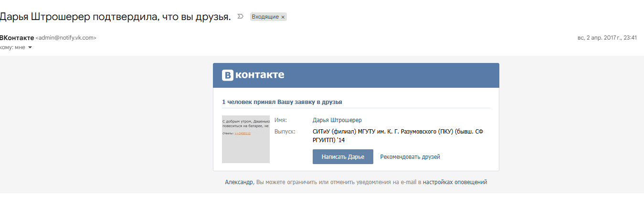Click the ВКонтакте logo in banner

tap(253, 75)
